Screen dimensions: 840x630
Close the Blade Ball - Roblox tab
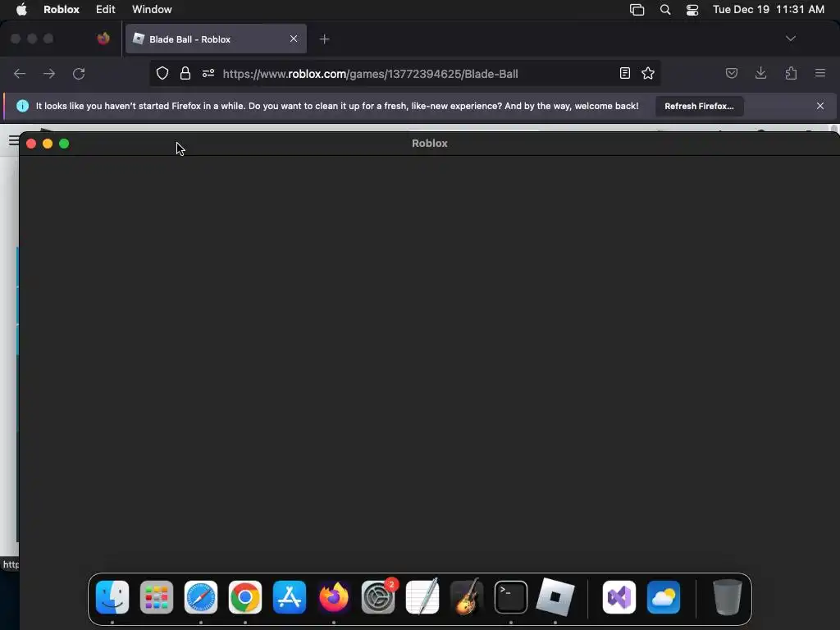tap(294, 39)
